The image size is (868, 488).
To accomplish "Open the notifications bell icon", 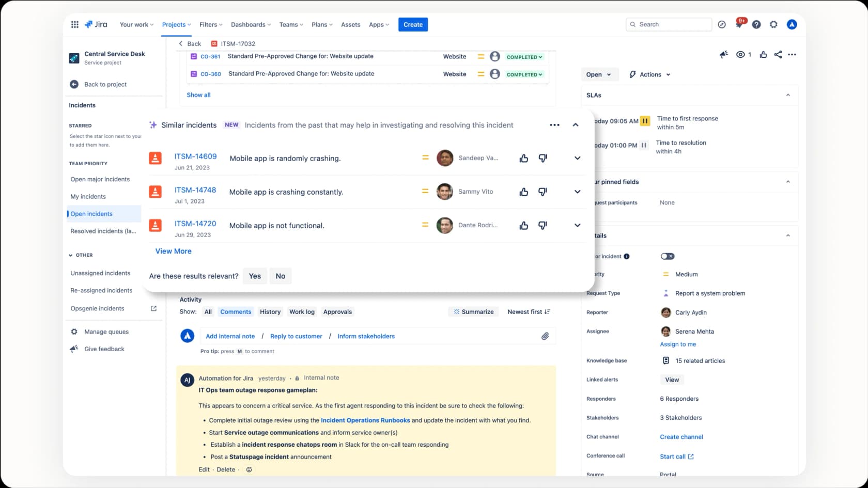I will pos(739,24).
